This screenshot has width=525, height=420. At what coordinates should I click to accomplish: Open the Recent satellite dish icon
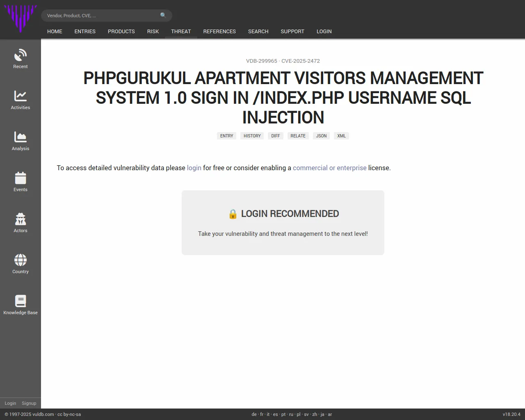(x=21, y=55)
